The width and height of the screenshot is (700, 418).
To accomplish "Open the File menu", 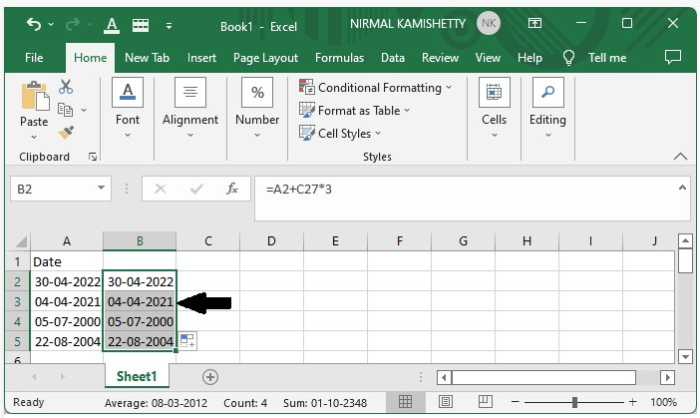I will click(33, 58).
